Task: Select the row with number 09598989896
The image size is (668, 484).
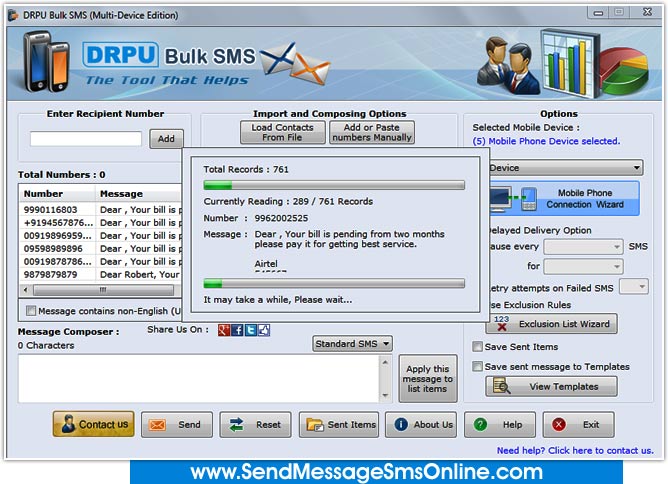Action: [101, 248]
